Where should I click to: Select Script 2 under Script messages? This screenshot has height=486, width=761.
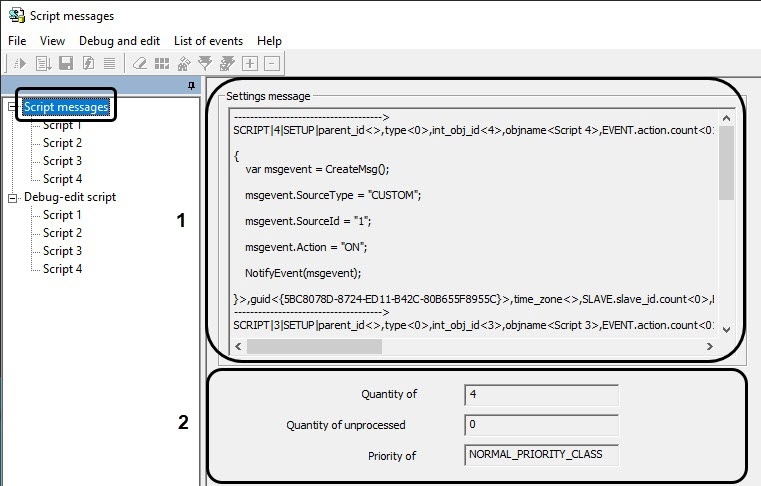pos(62,143)
